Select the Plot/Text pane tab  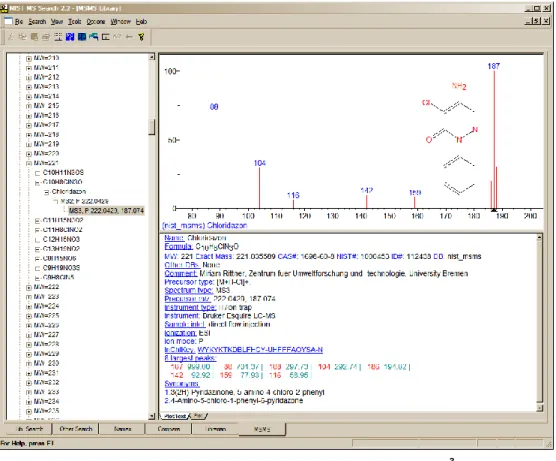point(175,416)
